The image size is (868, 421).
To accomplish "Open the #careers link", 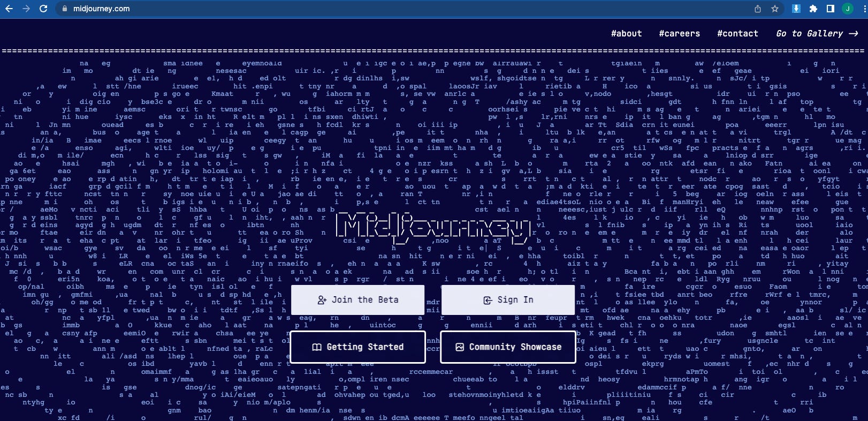I will [x=679, y=33].
